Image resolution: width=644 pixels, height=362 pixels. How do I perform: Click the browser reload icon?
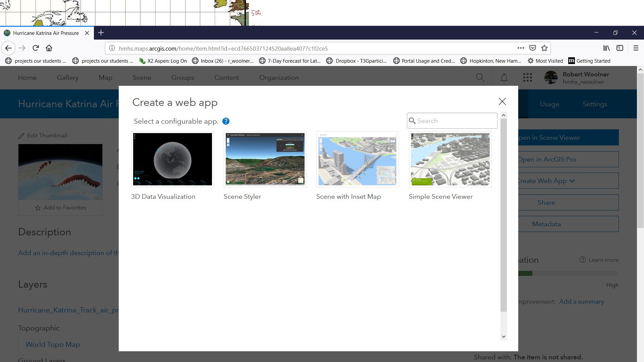pyautogui.click(x=36, y=48)
